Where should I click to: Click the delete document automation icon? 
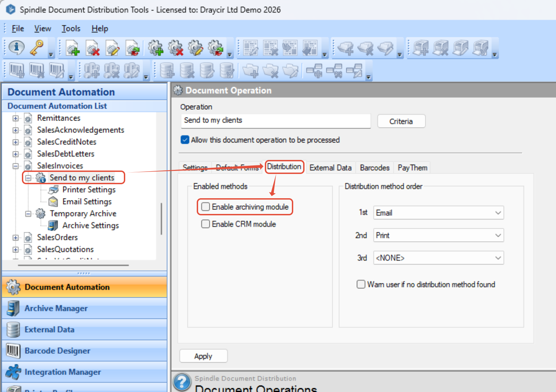pos(93,48)
